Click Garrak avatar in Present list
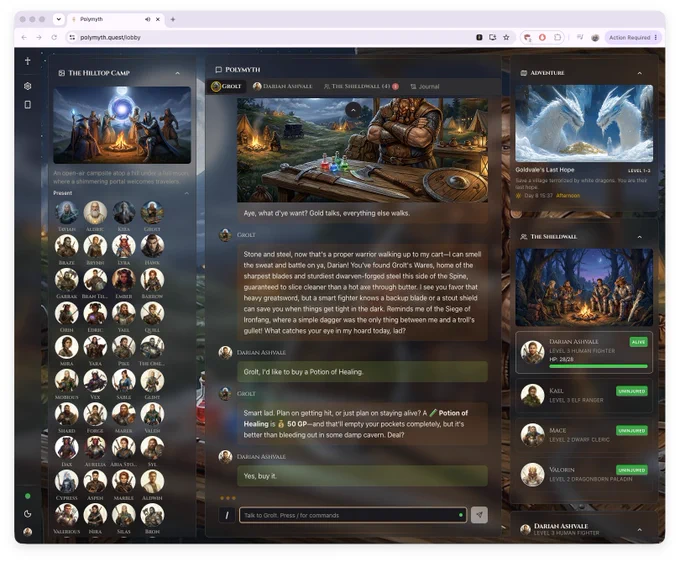680x562 pixels. (x=66, y=280)
